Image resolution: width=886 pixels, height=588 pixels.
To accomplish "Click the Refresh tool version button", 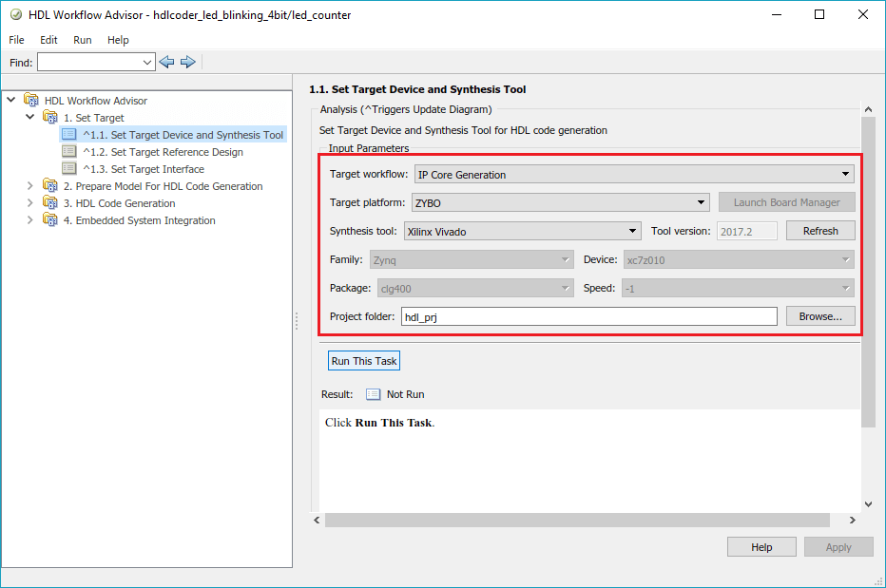I will click(x=820, y=231).
